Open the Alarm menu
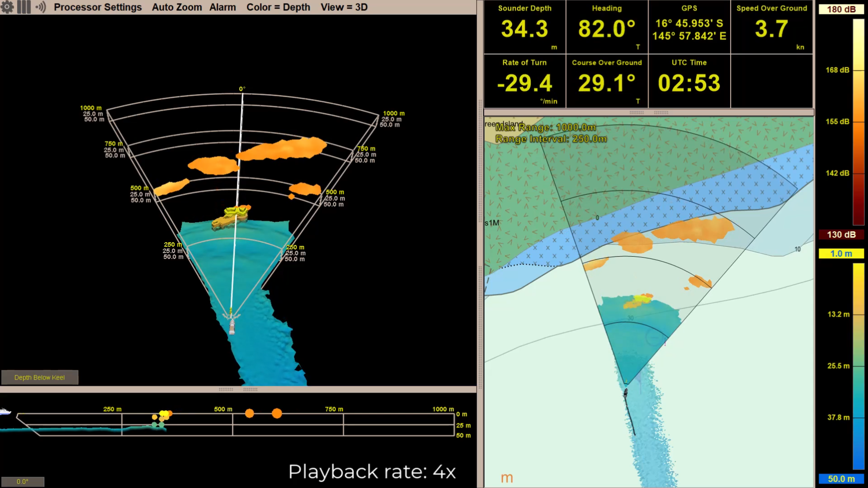The width and height of the screenshot is (868, 488). pos(222,7)
